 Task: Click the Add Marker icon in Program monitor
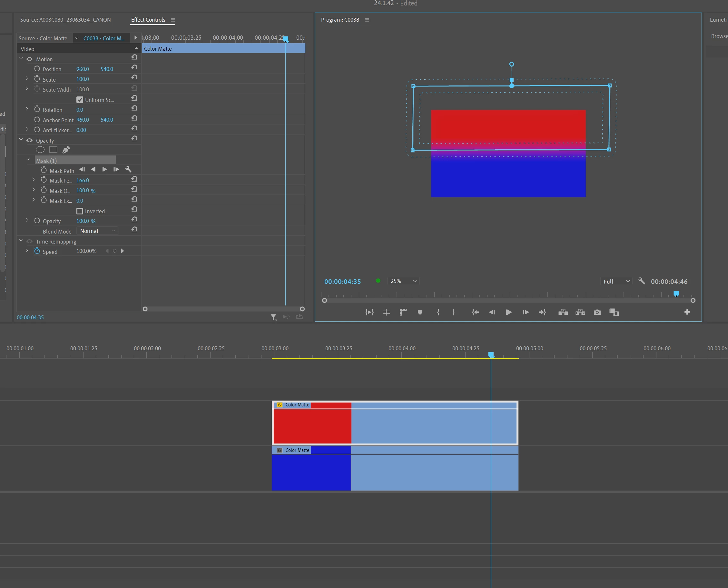[420, 312]
